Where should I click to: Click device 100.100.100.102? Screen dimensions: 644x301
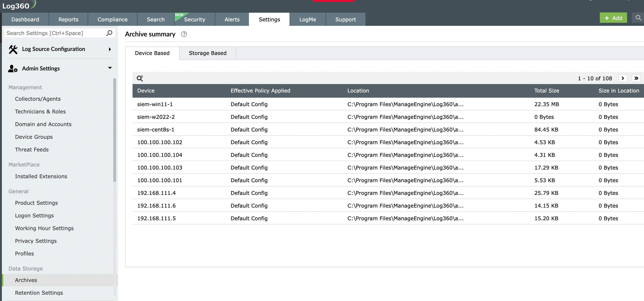click(x=160, y=142)
